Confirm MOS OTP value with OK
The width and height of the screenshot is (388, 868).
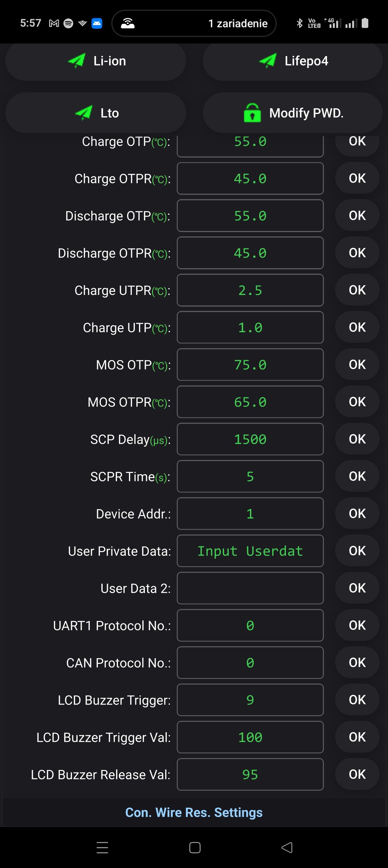click(357, 364)
